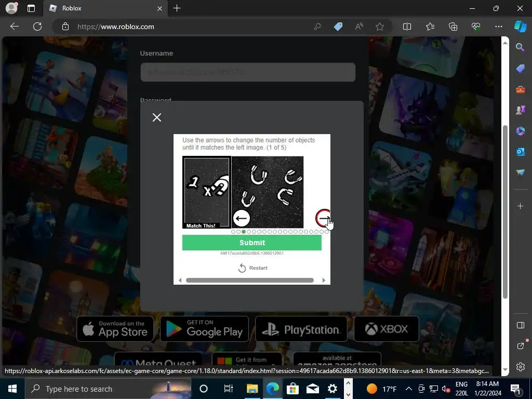Open sidebar Microsoft 365 icon
This screenshot has width=532, height=399.
(x=520, y=130)
